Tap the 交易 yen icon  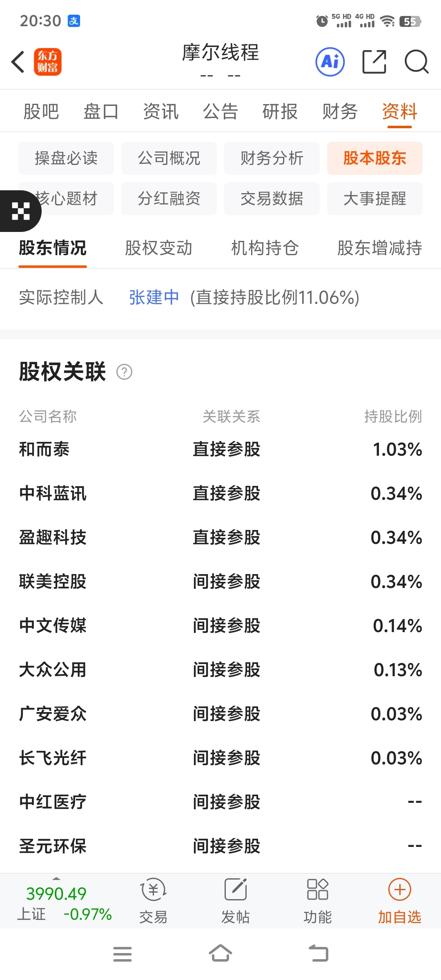[x=153, y=889]
